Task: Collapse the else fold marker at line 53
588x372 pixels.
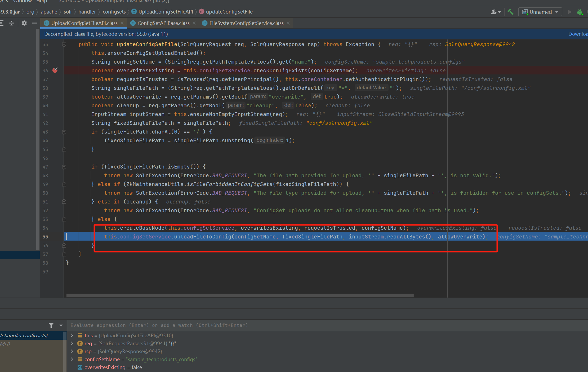Action: tap(64, 219)
